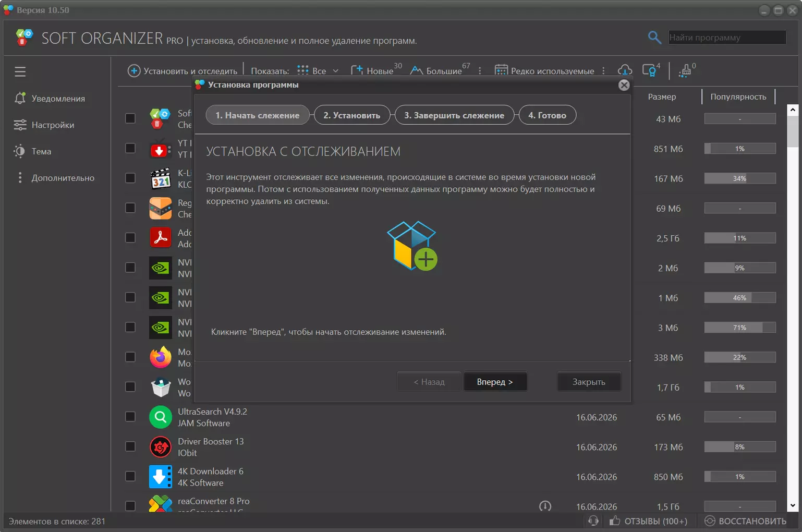Check the Driver Booster 13 checkbox
This screenshot has width=802, height=532.
click(130, 446)
